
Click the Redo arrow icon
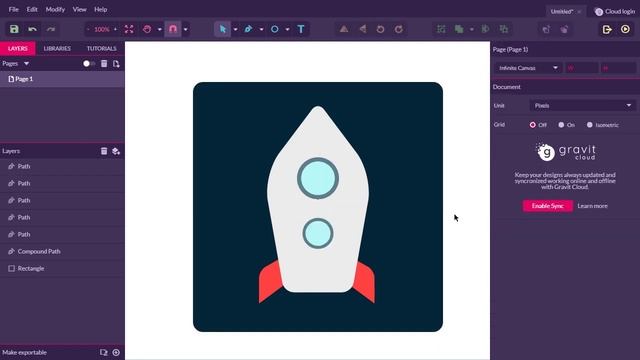[51, 29]
